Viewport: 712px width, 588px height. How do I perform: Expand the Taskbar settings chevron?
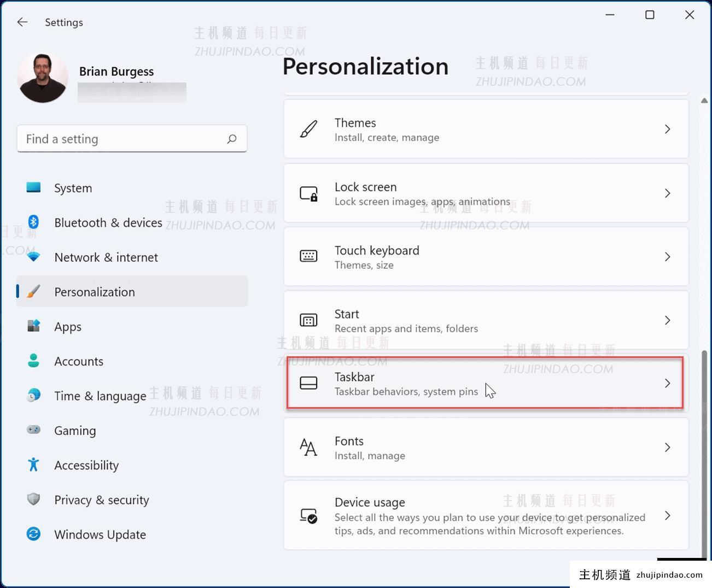click(667, 384)
